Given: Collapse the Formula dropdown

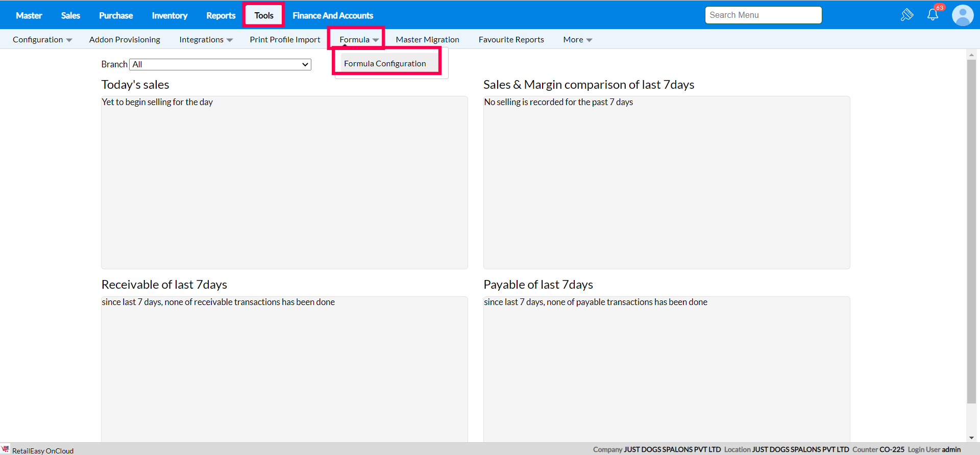Looking at the screenshot, I should tap(359, 40).
